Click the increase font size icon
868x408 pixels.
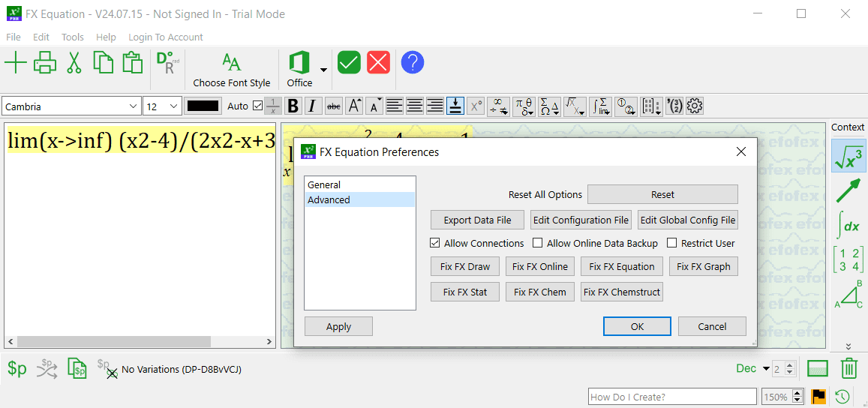coord(354,106)
